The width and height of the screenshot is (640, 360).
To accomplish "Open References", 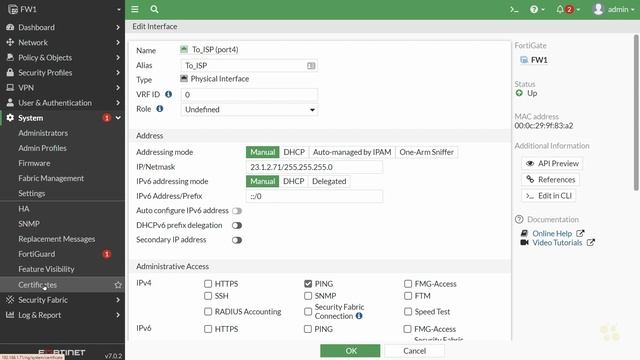I will pyautogui.click(x=550, y=180).
